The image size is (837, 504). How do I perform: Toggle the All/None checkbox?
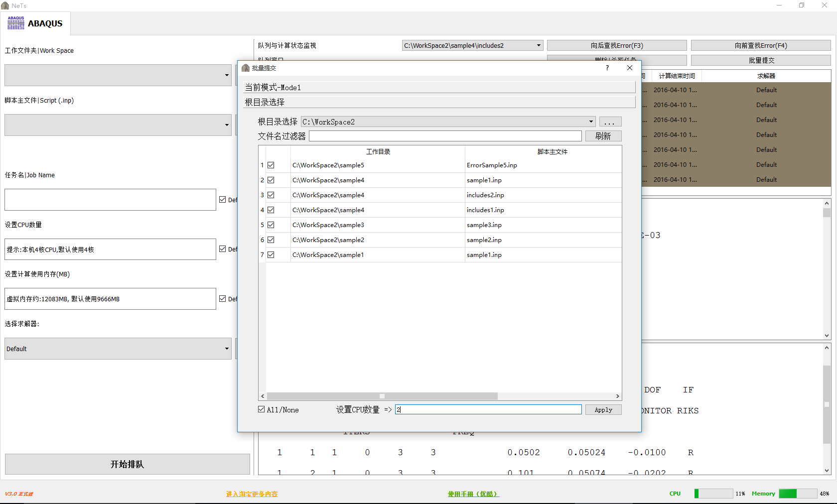tap(262, 409)
